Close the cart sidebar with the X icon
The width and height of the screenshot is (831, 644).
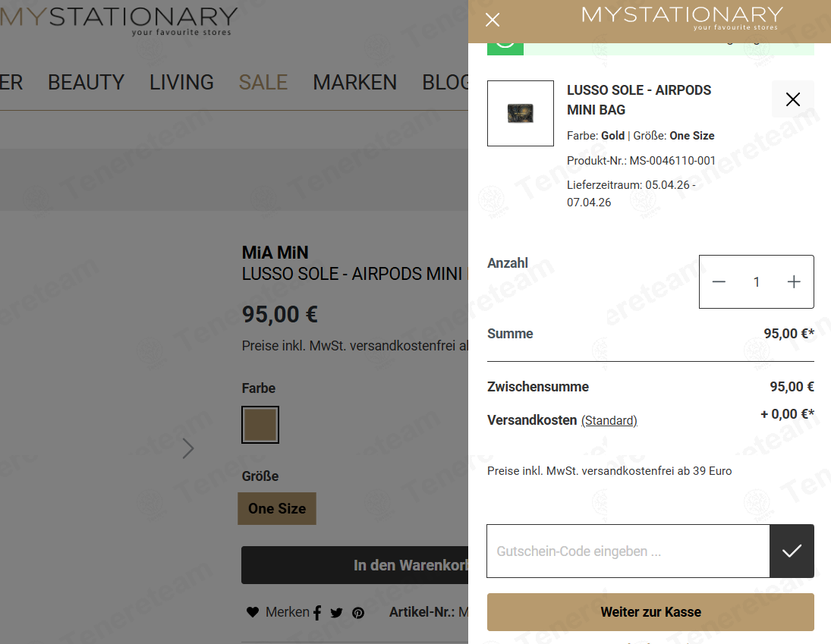[x=493, y=20]
